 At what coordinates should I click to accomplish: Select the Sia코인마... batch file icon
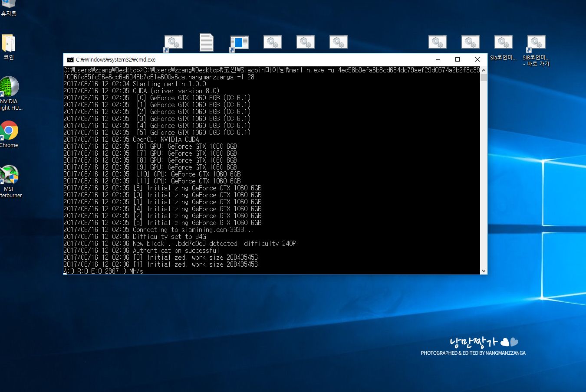(504, 48)
